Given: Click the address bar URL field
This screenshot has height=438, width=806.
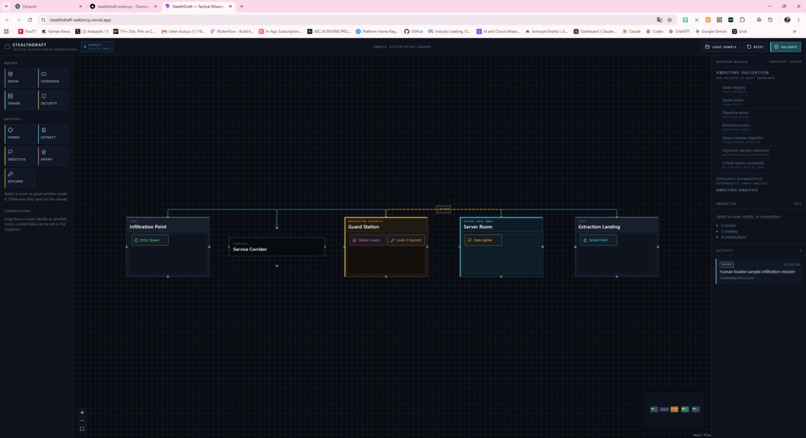Looking at the screenshot, I should point(350,20).
